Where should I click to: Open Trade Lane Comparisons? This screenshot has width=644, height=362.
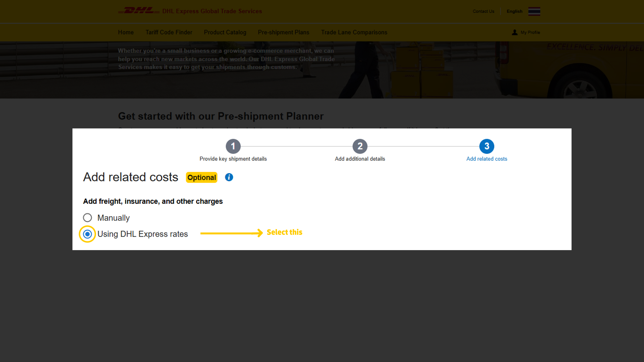pos(354,32)
